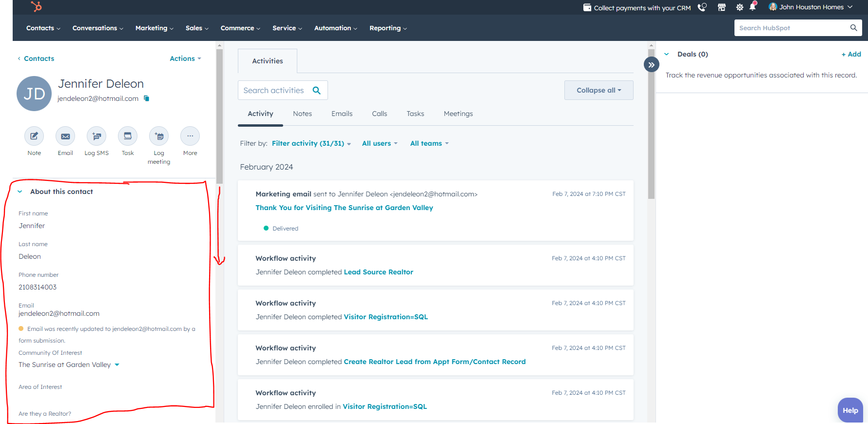Collapse the Deals (0) section
868x424 pixels.
coord(666,54)
